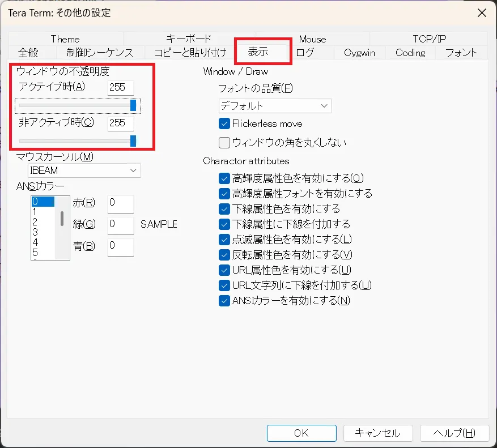Toggle 点滅属性色を有効にする checkbox
Viewport: 497px width, 448px height.
click(225, 240)
